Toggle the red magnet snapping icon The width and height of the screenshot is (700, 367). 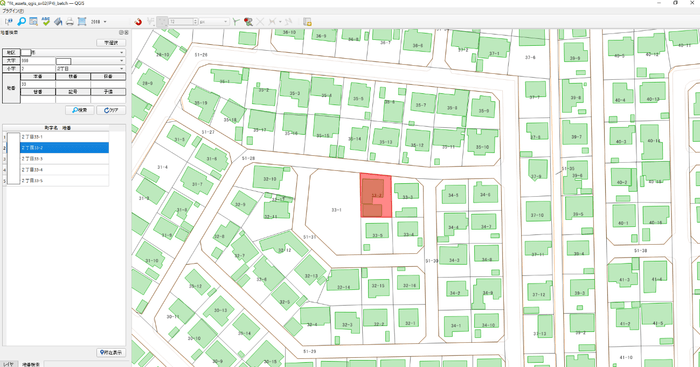coord(138,21)
